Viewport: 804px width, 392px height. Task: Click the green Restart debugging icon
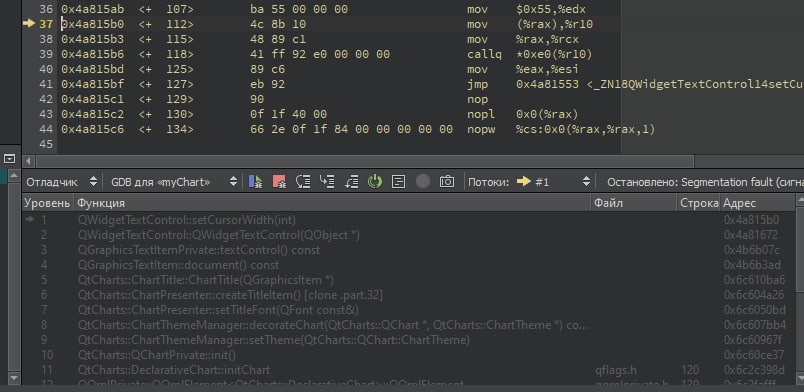[375, 181]
